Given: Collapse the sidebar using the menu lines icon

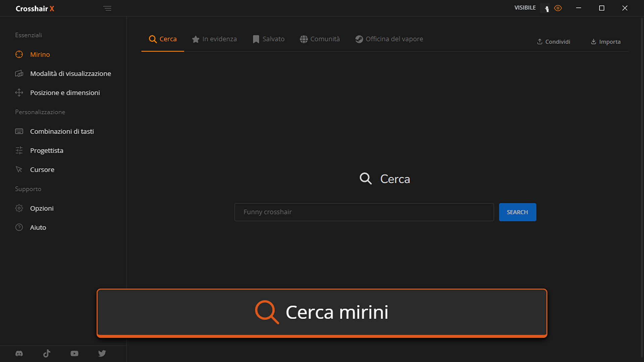Looking at the screenshot, I should pos(107,8).
